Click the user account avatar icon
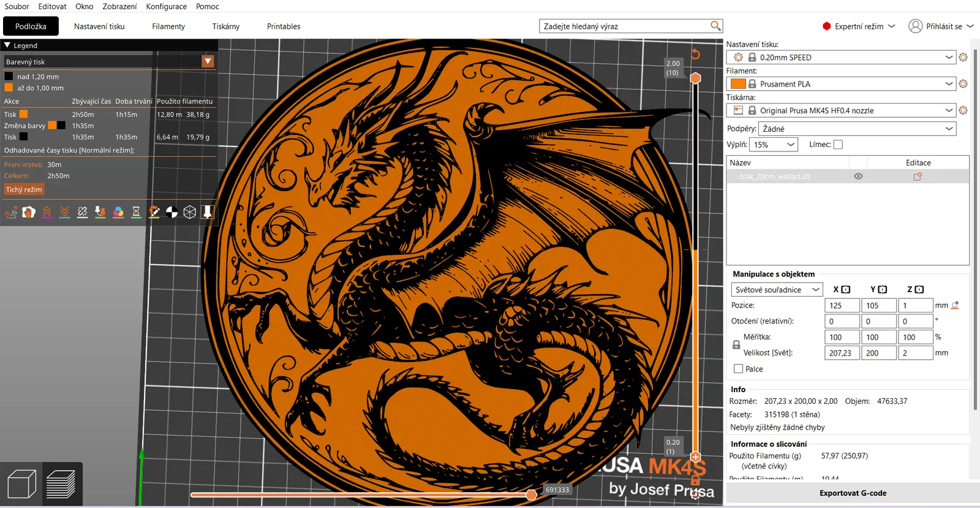The height and width of the screenshot is (508, 980). click(916, 26)
